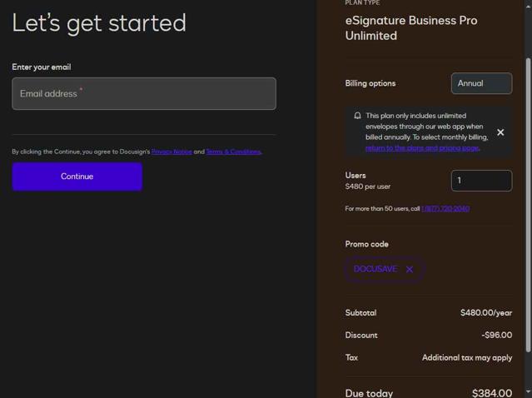The width and height of the screenshot is (532, 398).
Task: Return to the plans and pricing page
Action: tap(422, 148)
